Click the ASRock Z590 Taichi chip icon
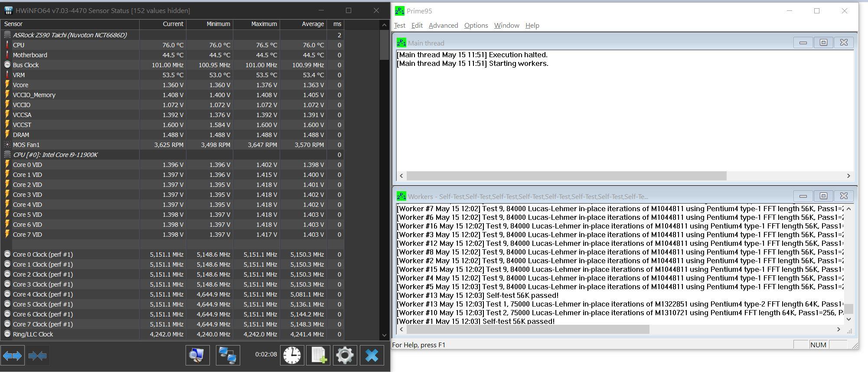868x372 pixels. point(7,35)
